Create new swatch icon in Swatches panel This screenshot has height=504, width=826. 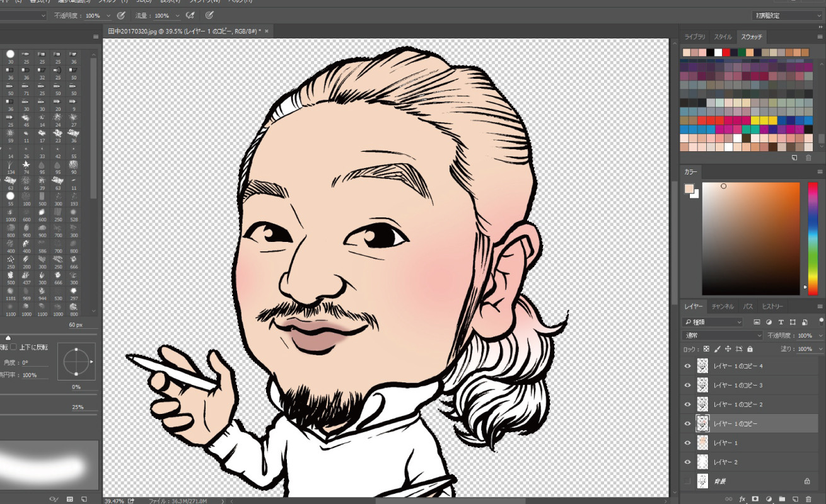coord(795,157)
